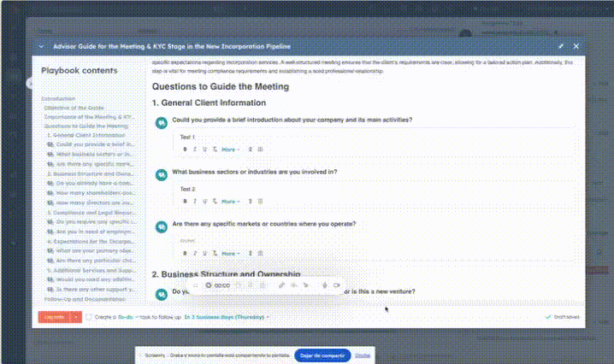This screenshot has width=614, height=364.
Task: Clear formatting in the Test 2 answer toolbar
Action: pos(215,201)
